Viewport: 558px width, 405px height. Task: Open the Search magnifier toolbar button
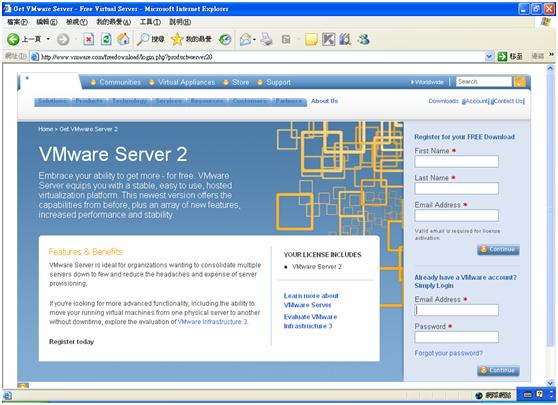coord(150,39)
